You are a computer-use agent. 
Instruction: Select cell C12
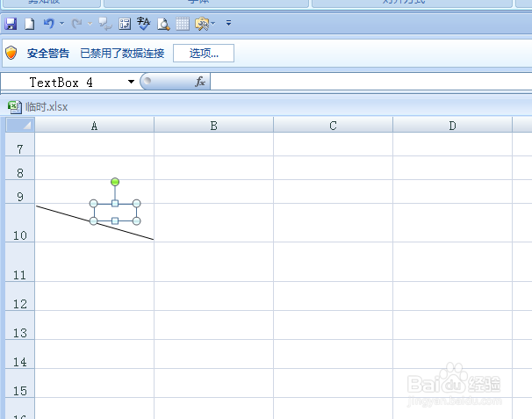point(334,296)
